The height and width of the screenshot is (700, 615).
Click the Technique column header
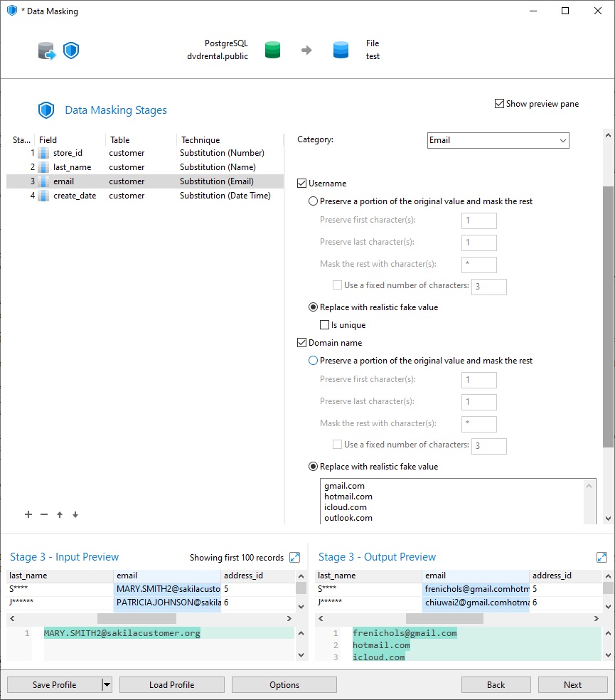tap(230, 139)
